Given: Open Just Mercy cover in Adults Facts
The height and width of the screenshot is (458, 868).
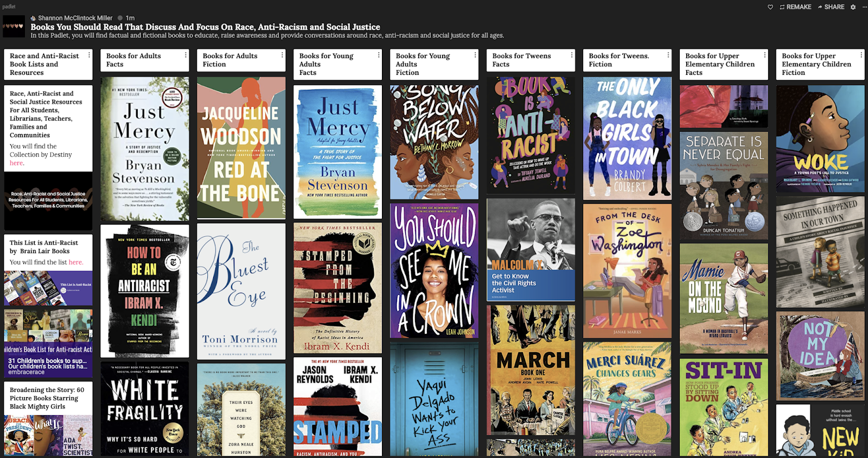Looking at the screenshot, I should pos(145,149).
